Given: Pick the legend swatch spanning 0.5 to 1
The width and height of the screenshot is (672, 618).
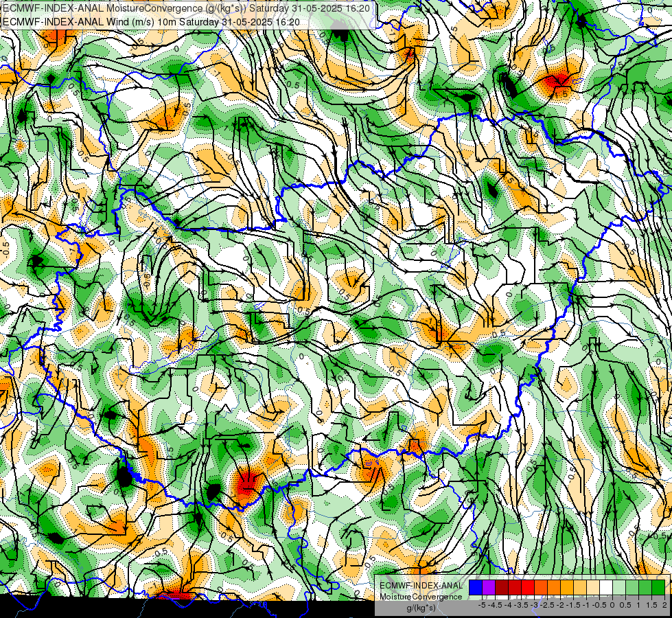Looking at the screenshot, I should point(632,588).
